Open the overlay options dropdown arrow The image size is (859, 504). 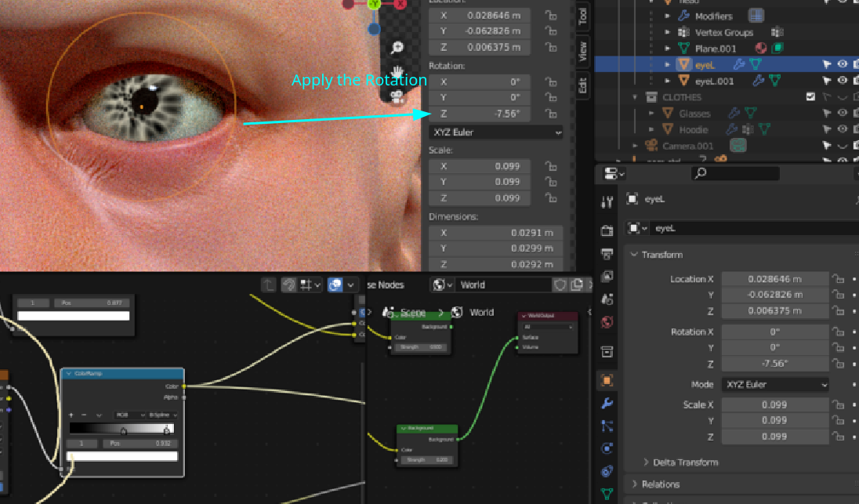point(350,285)
